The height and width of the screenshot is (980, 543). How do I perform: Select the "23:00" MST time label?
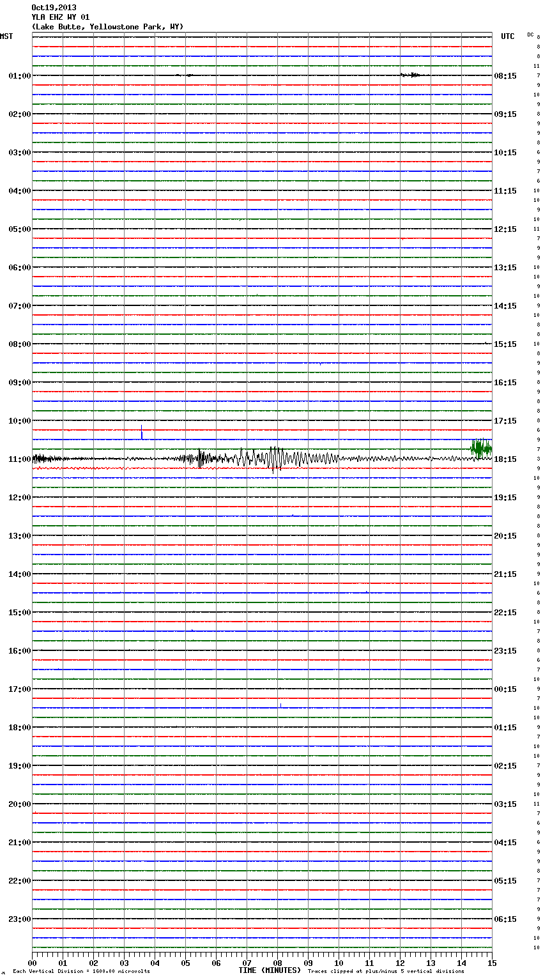(x=20, y=919)
